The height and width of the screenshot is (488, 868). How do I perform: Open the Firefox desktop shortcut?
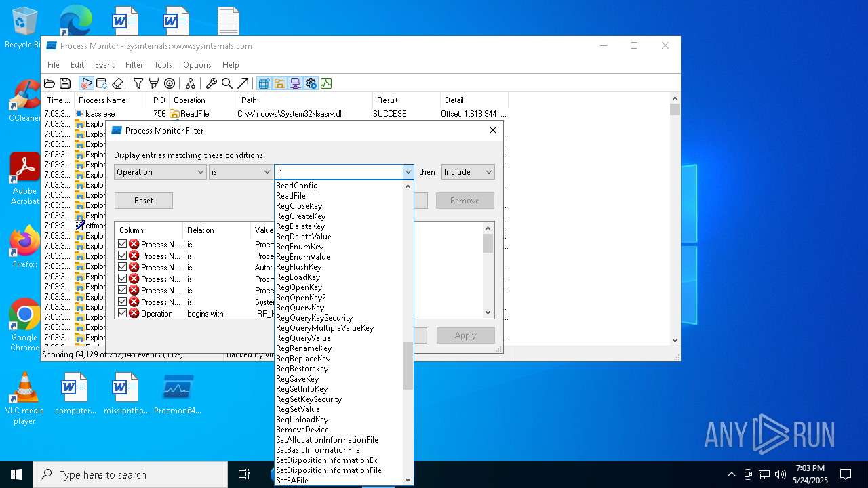pyautogui.click(x=24, y=247)
